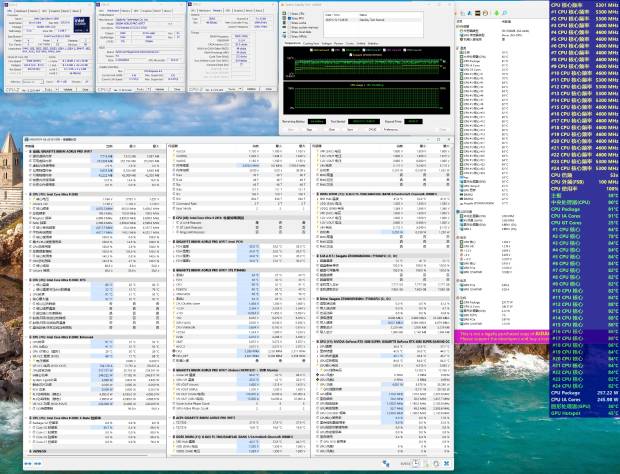
Task: Uncheck the Stress FPU checkbox
Action: point(289,18)
